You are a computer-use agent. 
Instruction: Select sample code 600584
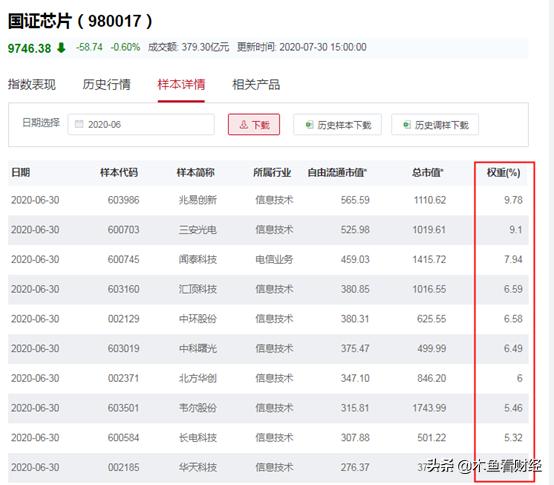[123, 438]
